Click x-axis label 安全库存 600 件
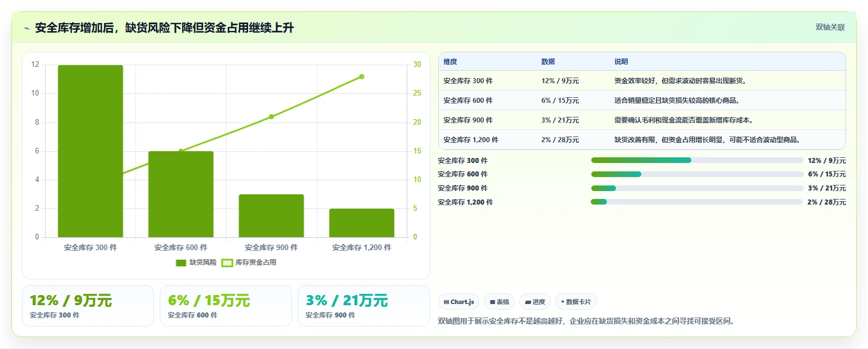This screenshot has height=349, width=868. coord(181,247)
